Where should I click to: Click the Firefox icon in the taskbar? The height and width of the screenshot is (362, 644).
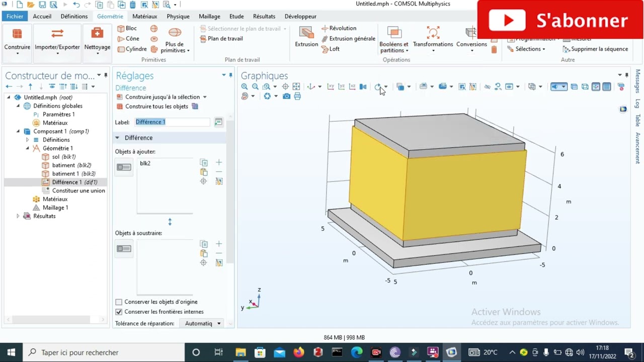coord(299,352)
